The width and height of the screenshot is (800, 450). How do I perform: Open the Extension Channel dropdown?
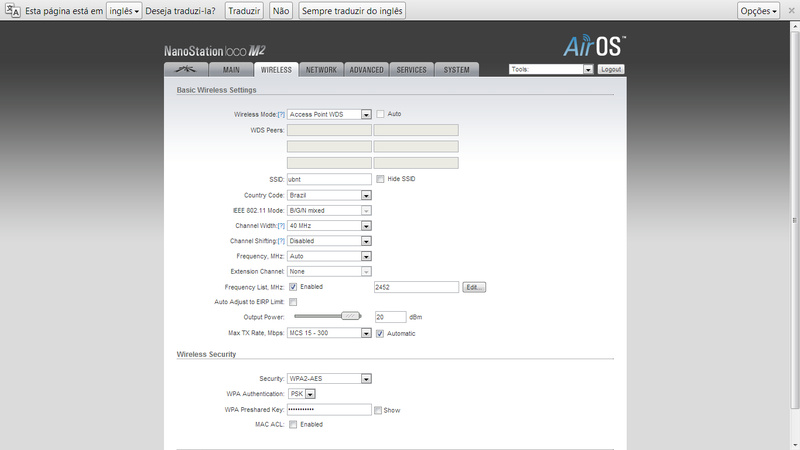click(x=329, y=271)
